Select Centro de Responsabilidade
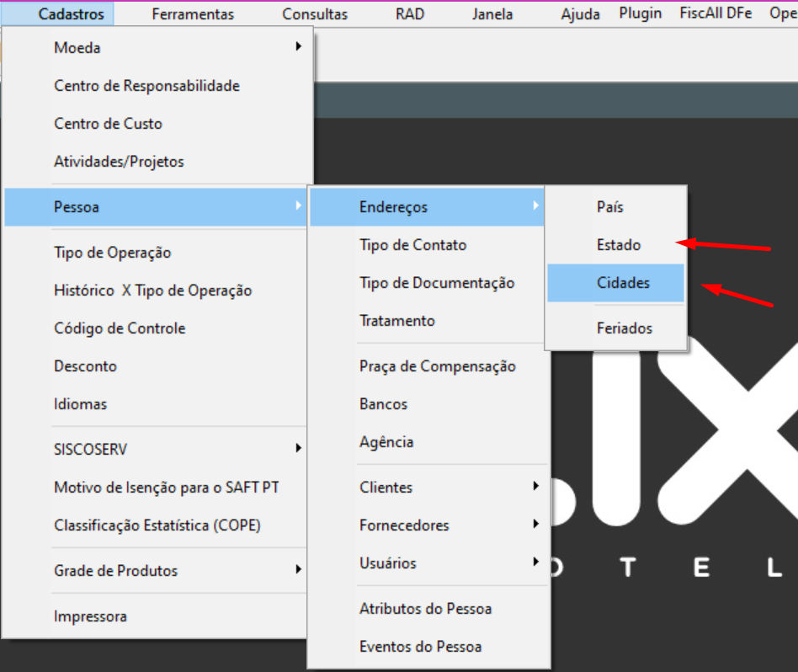 click(x=156, y=86)
